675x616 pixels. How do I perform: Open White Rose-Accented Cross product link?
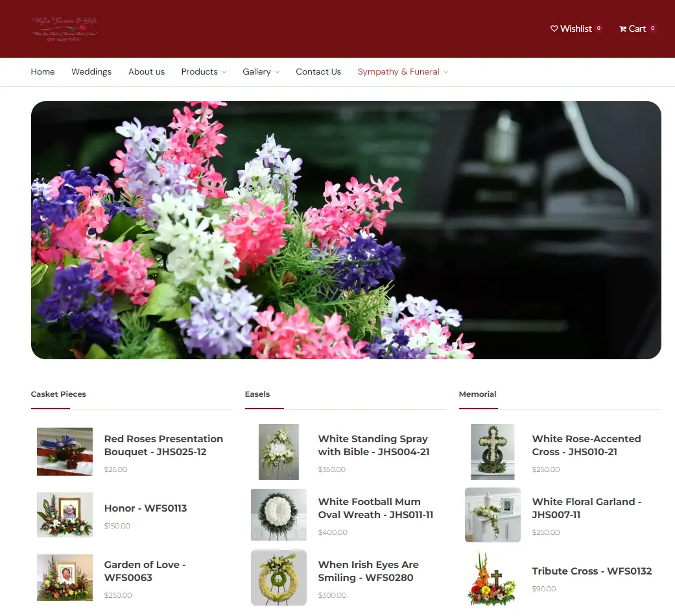pyautogui.click(x=587, y=445)
